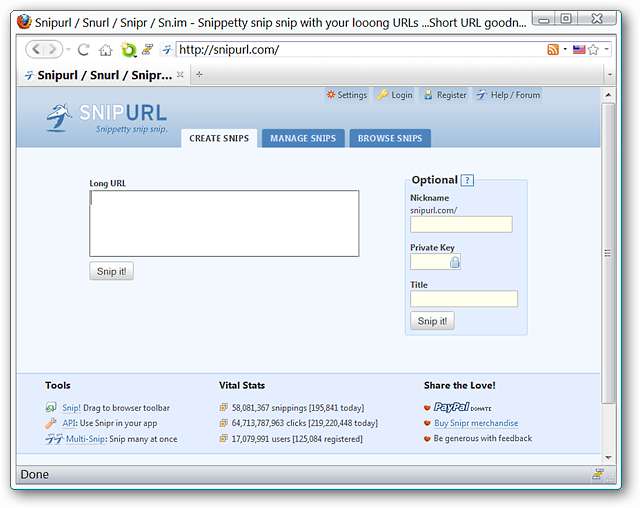Click the page vertical scrollbar thumb
640x508 pixels.
point(608,253)
